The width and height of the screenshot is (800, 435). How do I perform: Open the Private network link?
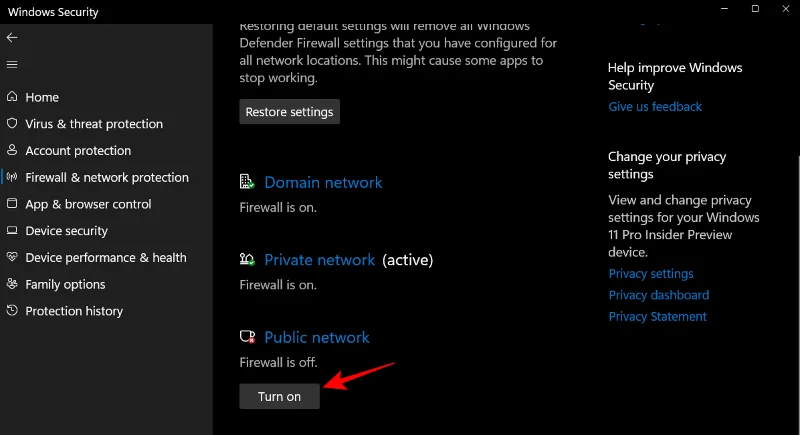(319, 260)
